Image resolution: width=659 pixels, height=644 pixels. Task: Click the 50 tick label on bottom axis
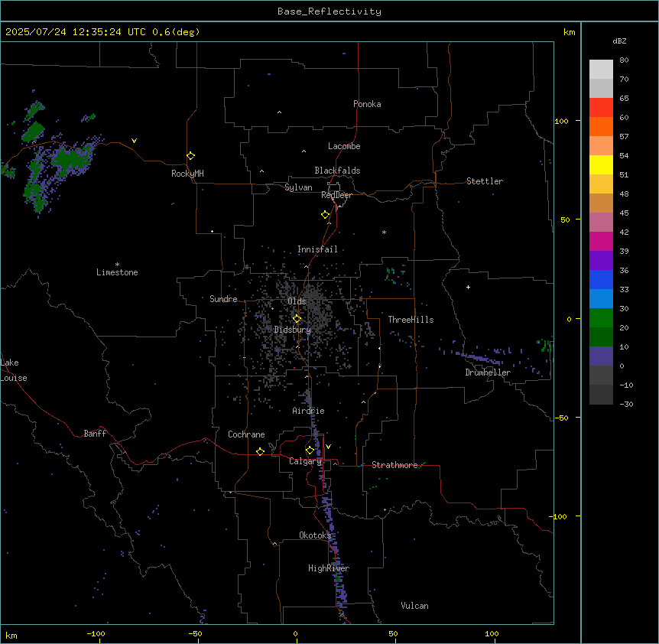393,633
